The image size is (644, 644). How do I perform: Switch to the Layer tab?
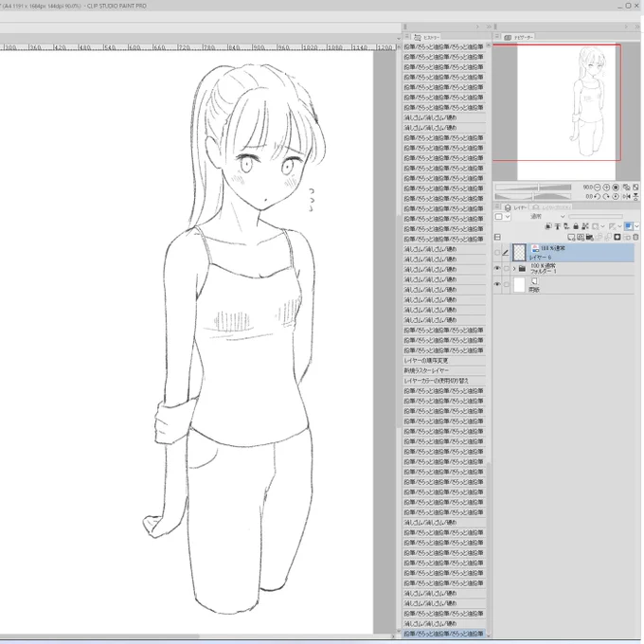click(x=515, y=207)
